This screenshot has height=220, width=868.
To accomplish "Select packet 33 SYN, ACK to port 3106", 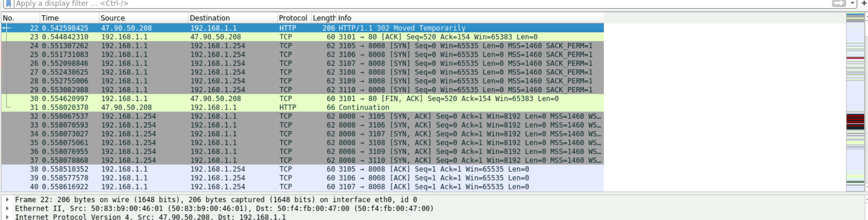I will [x=303, y=125].
